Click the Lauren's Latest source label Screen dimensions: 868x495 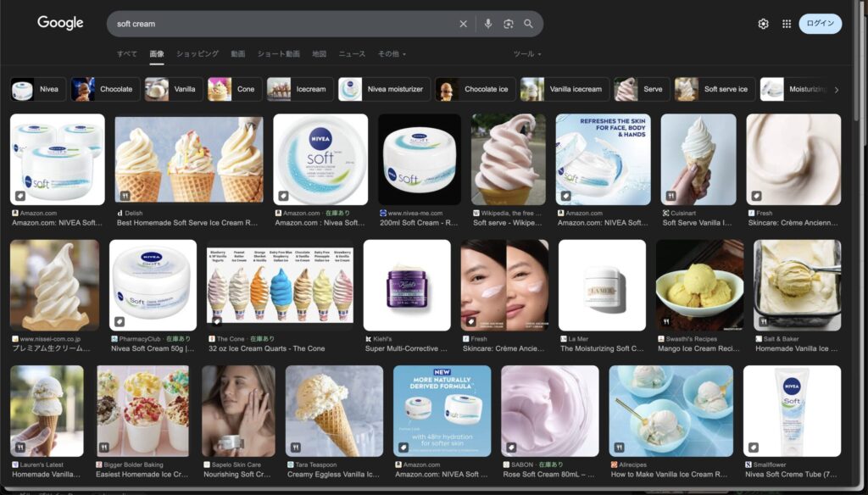click(42, 464)
